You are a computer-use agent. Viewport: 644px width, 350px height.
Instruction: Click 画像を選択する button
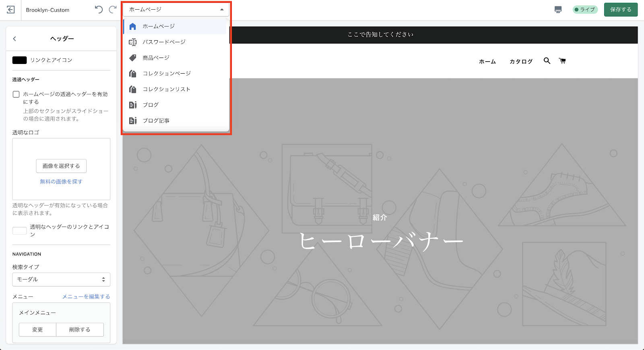61,166
